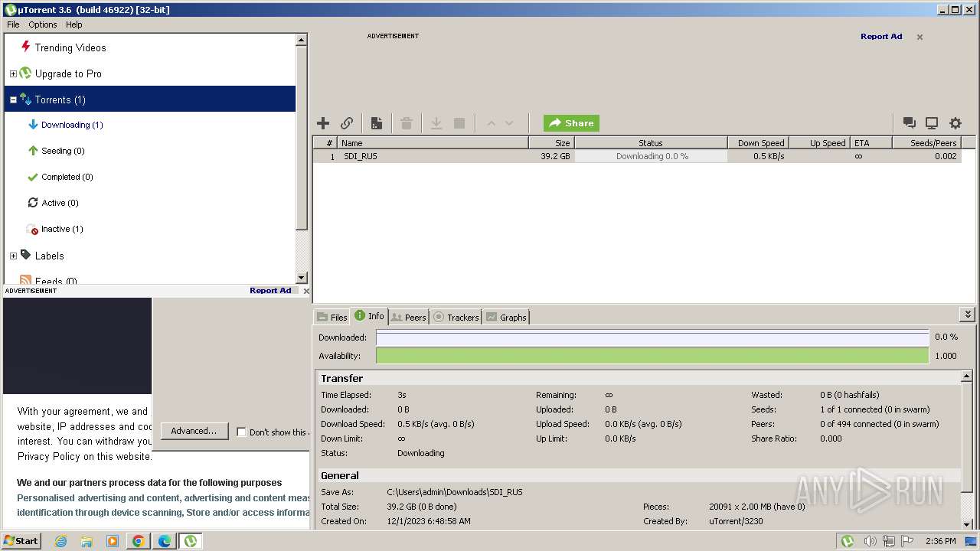Expand the Labels tree node

tap(13, 256)
